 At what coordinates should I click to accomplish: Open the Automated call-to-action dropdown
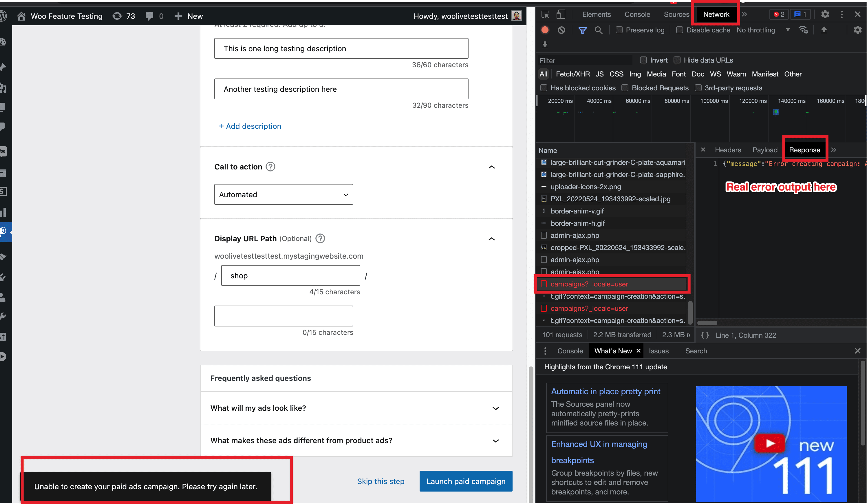pos(283,194)
